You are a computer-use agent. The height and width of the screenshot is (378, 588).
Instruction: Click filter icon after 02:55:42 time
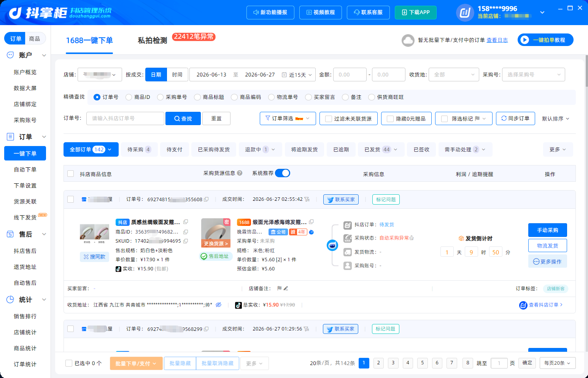307,199
